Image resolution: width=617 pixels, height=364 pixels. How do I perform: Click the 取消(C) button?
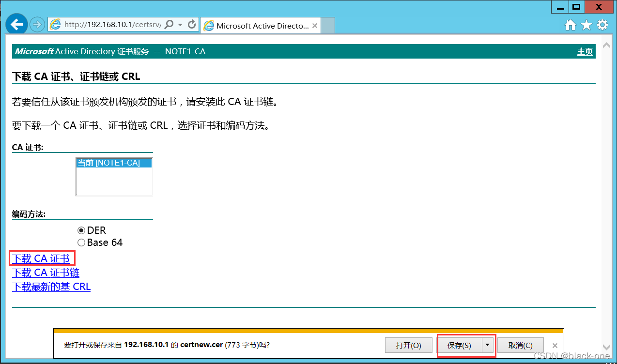pyautogui.click(x=521, y=345)
